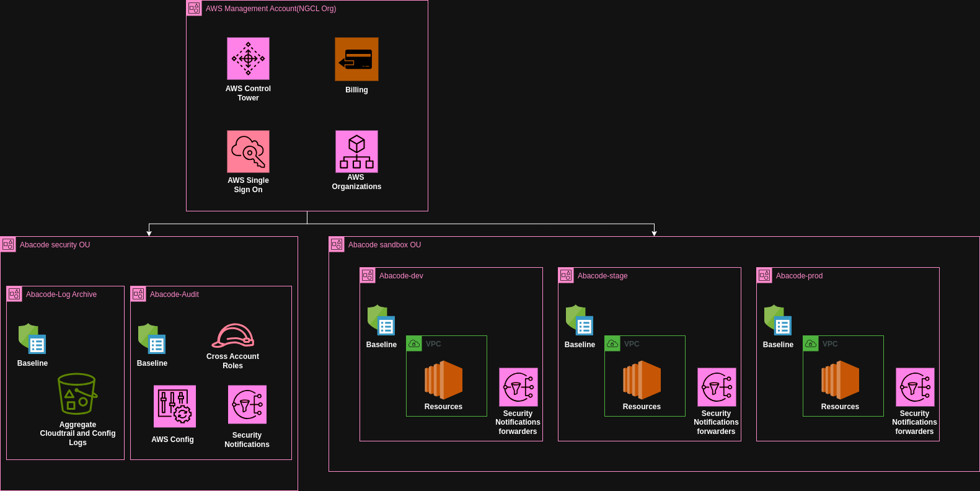The image size is (980, 491).
Task: Select the VPC cloud icon in Abacode-stage
Action: [x=612, y=343]
